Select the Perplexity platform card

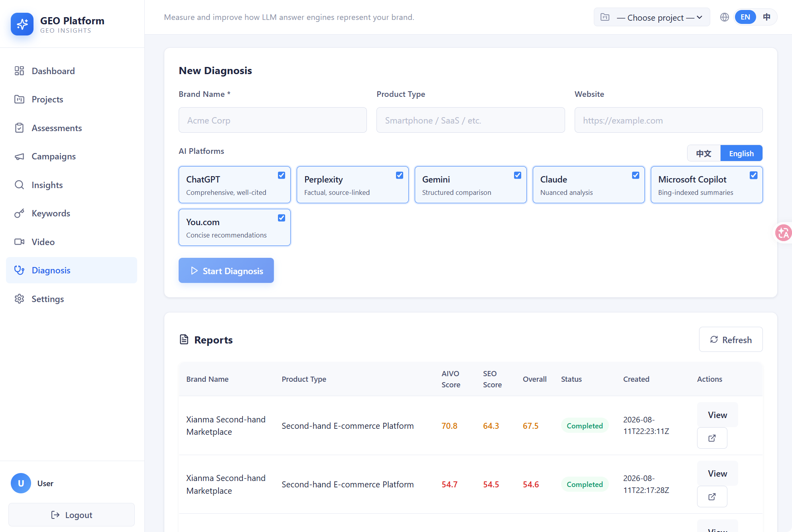point(353,185)
